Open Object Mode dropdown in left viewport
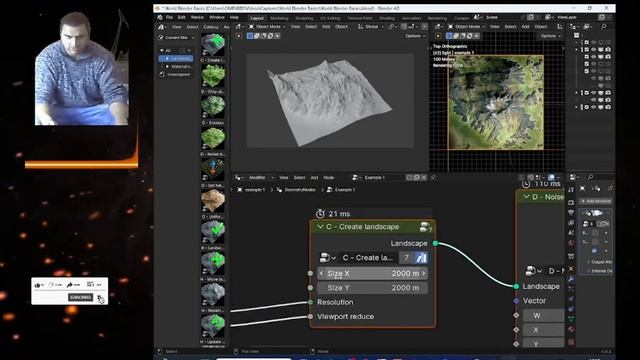Image resolution: width=640 pixels, height=360 pixels. pyautogui.click(x=267, y=27)
